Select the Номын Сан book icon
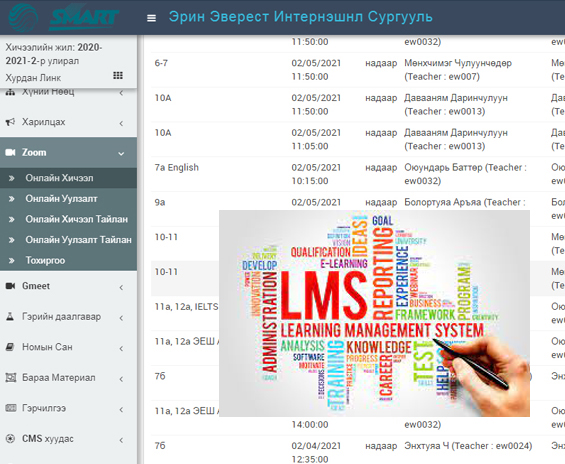The image size is (565, 464). (10, 347)
